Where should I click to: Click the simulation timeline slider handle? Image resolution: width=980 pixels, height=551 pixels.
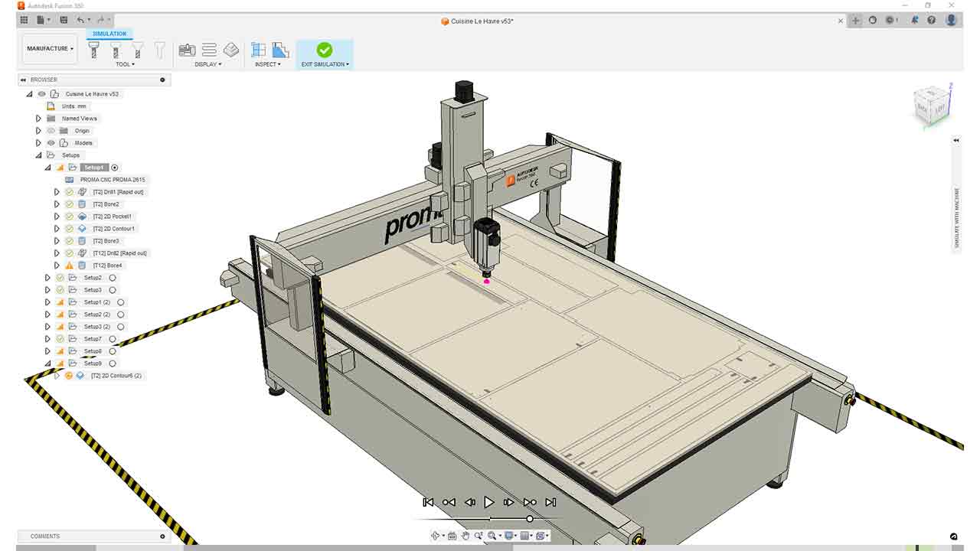coord(529,519)
